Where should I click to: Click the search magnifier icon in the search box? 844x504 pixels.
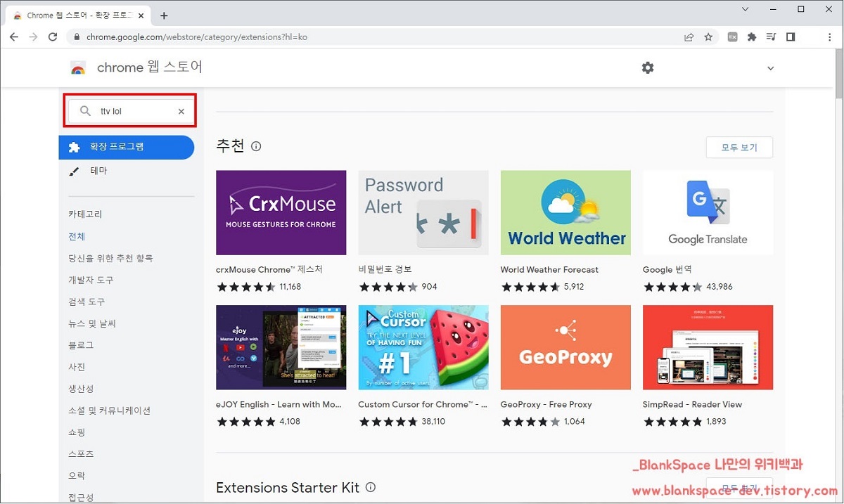pyautogui.click(x=85, y=111)
